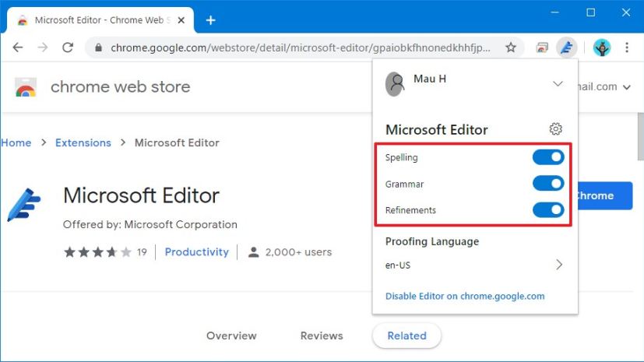Click Offered by: Microsoft Corporation text
644x362 pixels.
click(x=150, y=224)
